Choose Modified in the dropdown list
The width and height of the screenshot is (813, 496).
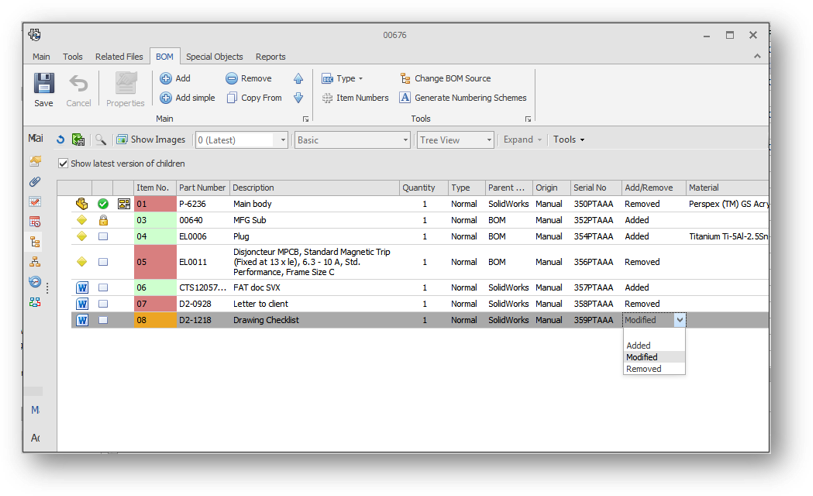[654, 357]
